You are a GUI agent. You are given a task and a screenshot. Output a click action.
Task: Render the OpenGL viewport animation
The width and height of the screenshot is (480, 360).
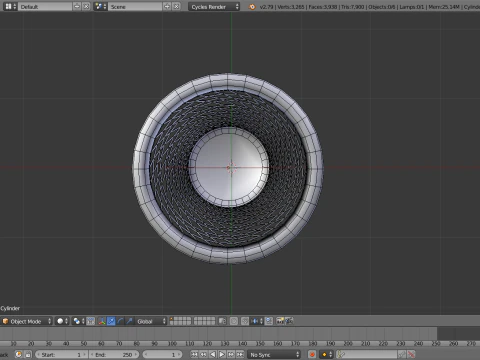point(289,321)
